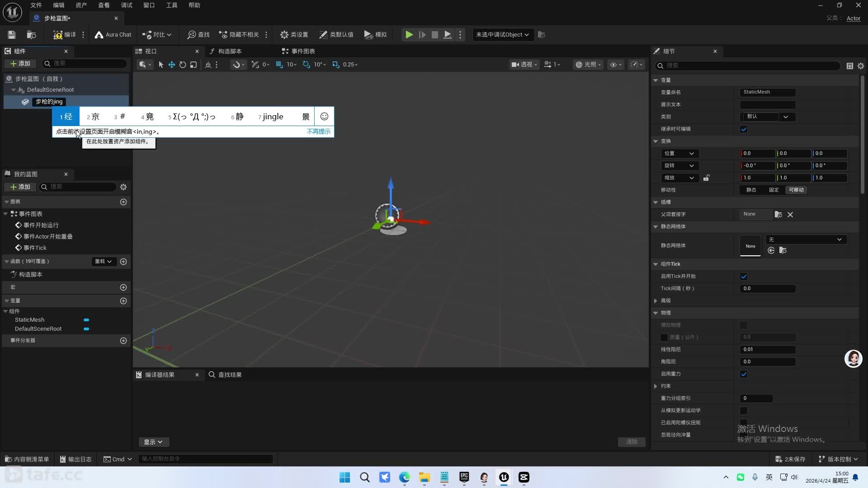The image size is (868, 488).
Task: Toggle the scale snapping icon
Action: (x=336, y=65)
